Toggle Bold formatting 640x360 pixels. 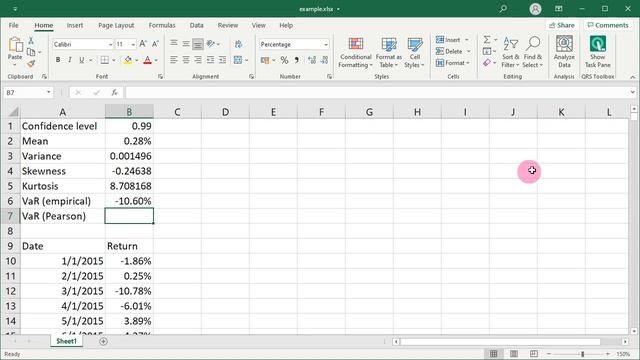tap(58, 60)
